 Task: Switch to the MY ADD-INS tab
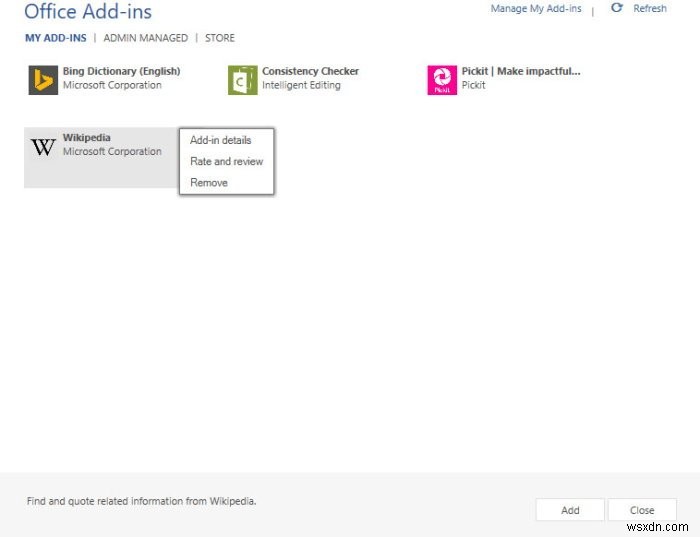[x=56, y=38]
